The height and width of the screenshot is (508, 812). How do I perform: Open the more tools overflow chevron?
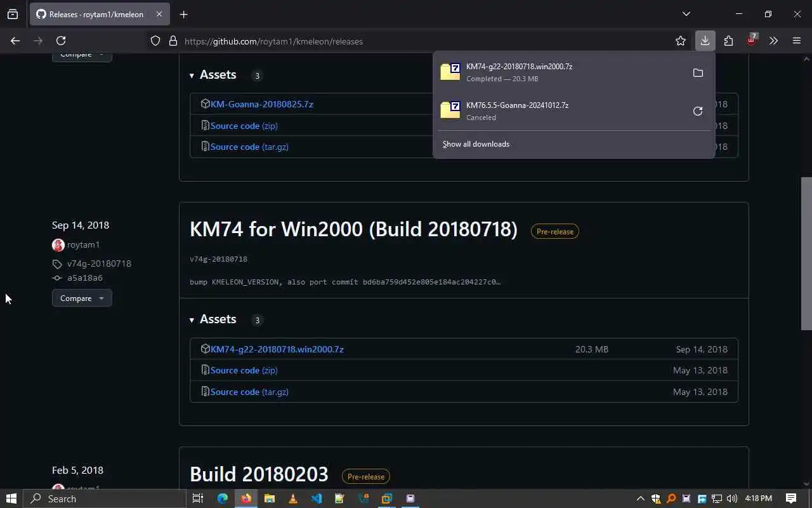773,41
